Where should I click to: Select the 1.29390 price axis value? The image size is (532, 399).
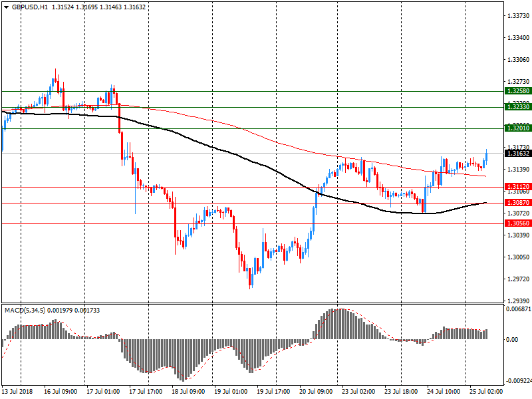tap(518, 301)
